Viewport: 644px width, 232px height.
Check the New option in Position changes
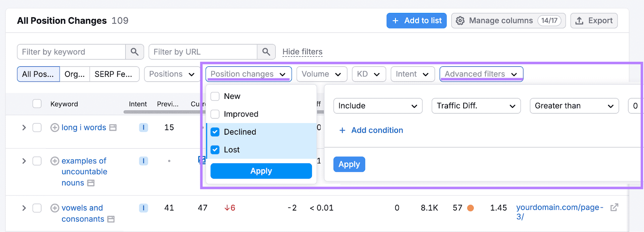point(215,96)
